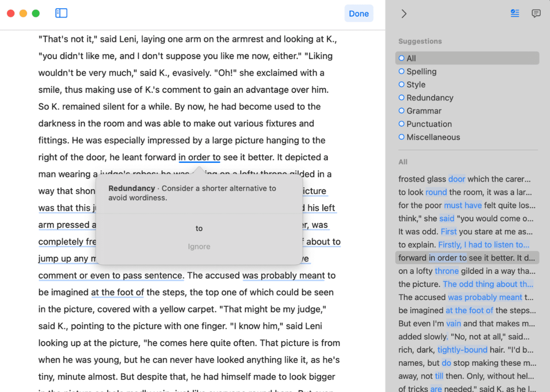Viewport: 550px width, 392px height.
Task: Open the comments speech bubble icon
Action: coord(536,14)
